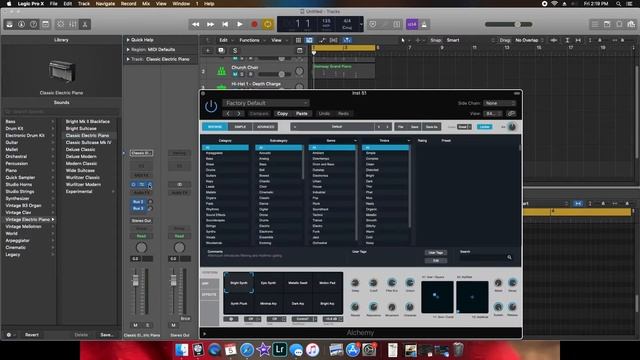Select Synthesizer category in Library
The image size is (640, 360).
[x=17, y=198]
